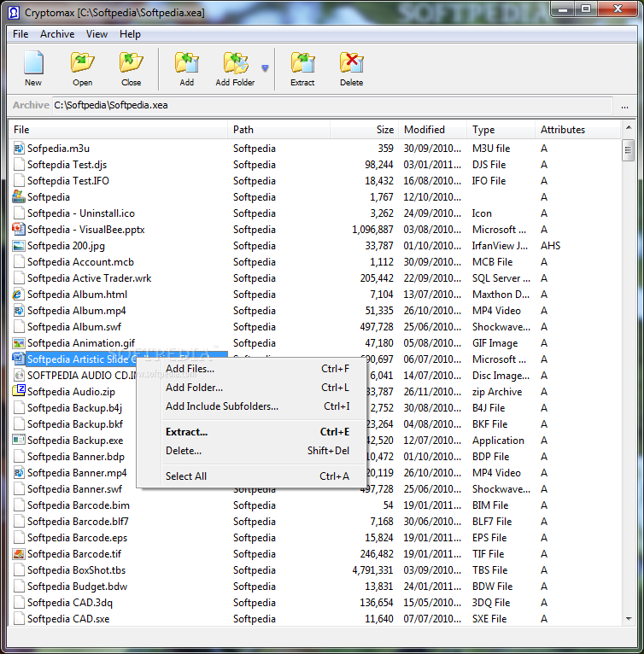Image resolution: width=644 pixels, height=654 pixels.
Task: Sort by the Path column header
Action: pyautogui.click(x=278, y=130)
